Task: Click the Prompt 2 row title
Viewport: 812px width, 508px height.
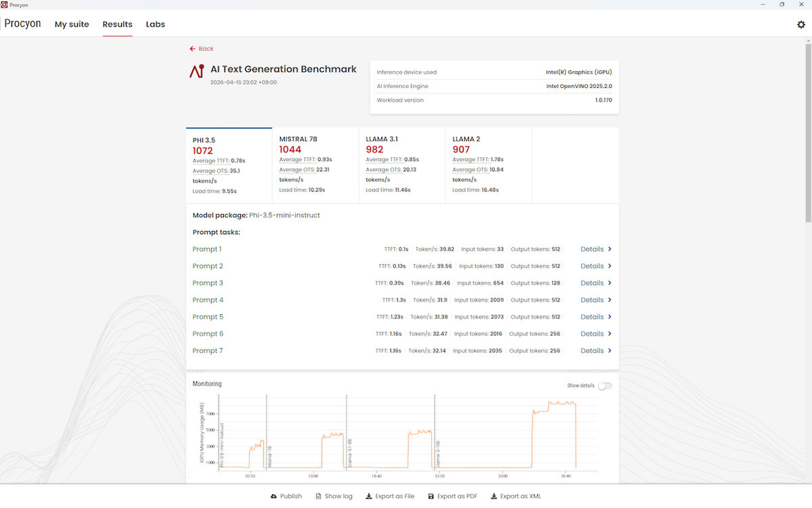Action: coord(208,266)
